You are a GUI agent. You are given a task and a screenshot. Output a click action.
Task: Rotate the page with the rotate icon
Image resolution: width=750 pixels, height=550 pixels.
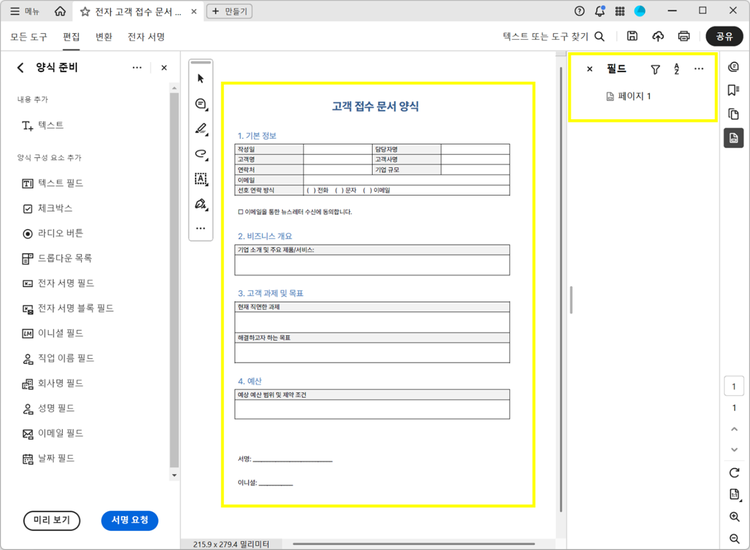pos(734,473)
